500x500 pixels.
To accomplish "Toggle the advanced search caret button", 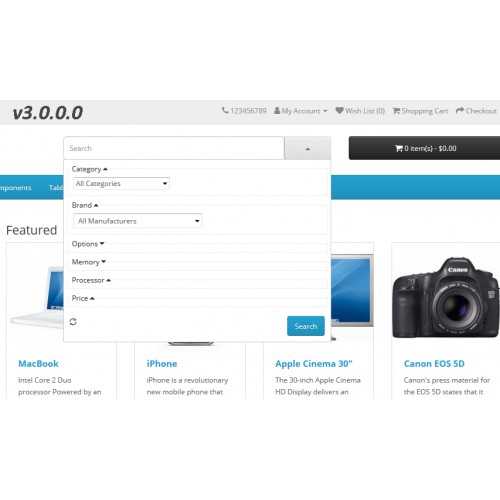I will pos(307,148).
